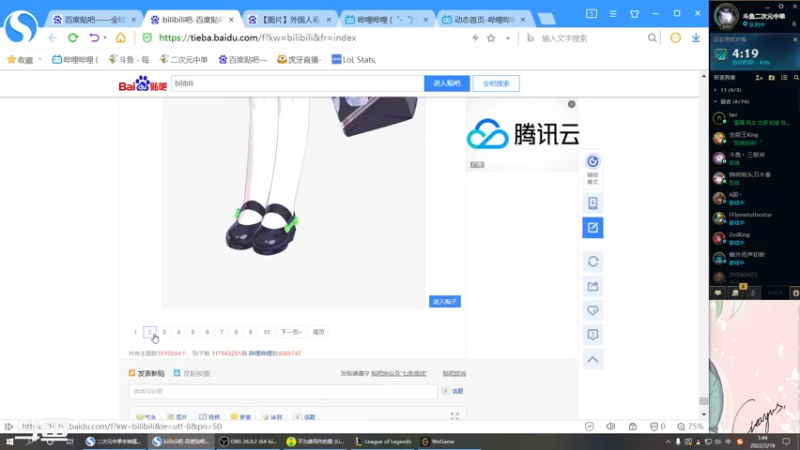800x450 pixels.
Task: Open the browser main menu icon
Action: [x=613, y=14]
